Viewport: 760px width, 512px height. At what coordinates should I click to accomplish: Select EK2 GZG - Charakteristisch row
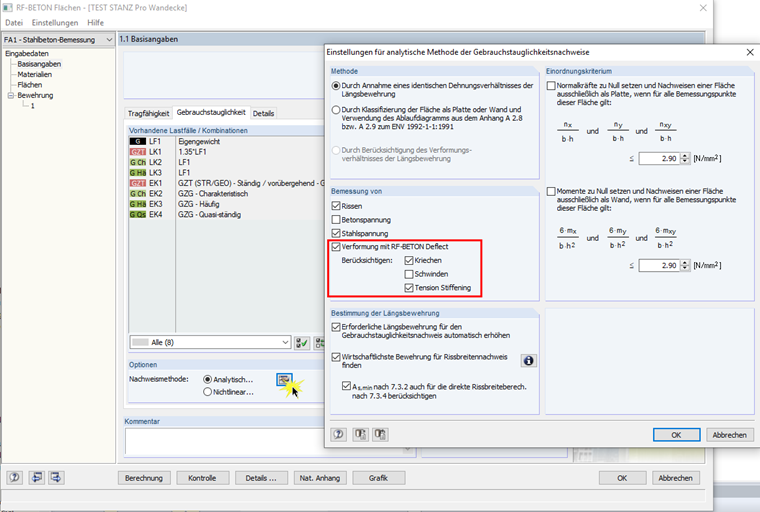coord(226,193)
